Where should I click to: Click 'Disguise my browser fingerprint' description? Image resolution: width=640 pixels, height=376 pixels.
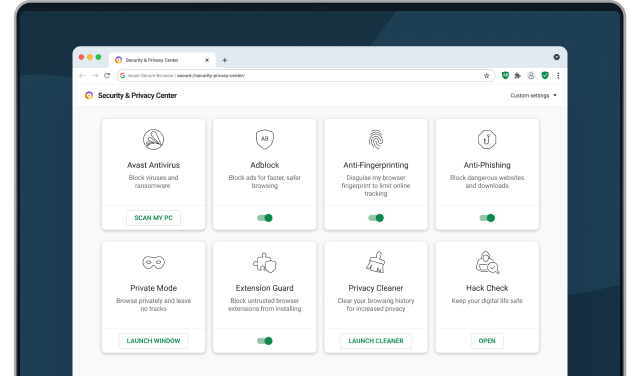click(x=376, y=186)
